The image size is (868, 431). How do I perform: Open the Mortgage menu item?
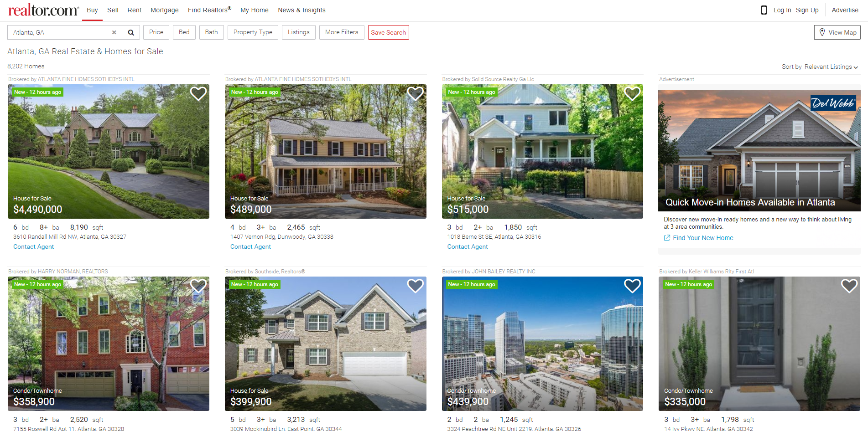[165, 10]
